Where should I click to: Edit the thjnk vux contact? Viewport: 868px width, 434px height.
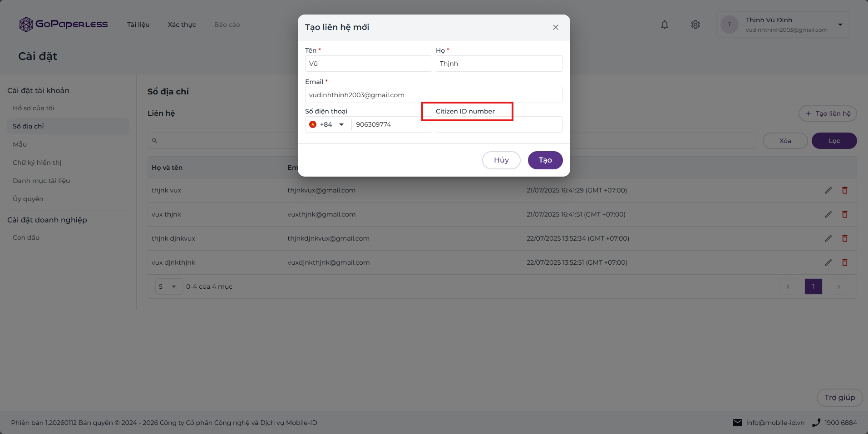point(829,190)
